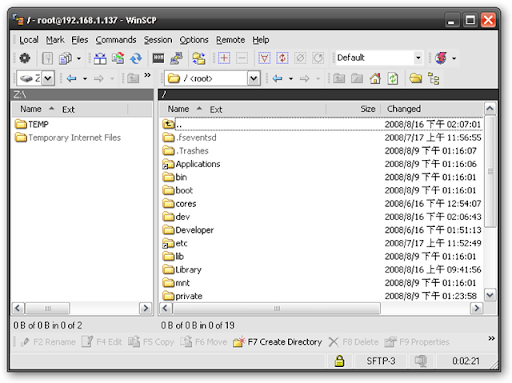Screen dimensions: 512x383
Task: Open the Terminal console icon
Action: [x=158, y=58]
